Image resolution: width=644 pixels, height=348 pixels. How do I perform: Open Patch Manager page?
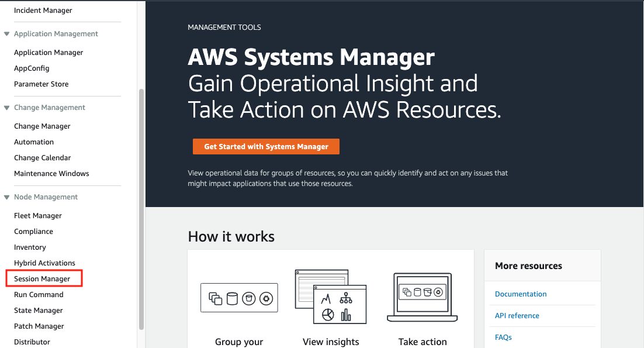click(39, 326)
